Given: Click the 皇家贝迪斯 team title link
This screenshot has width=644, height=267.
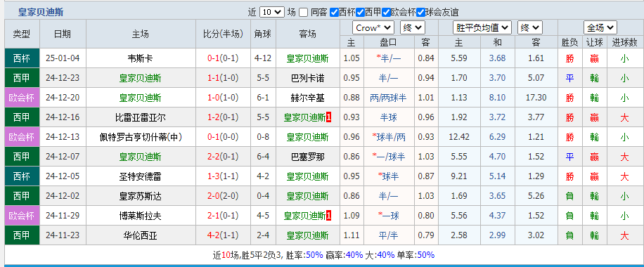Looking at the screenshot, I should pyautogui.click(x=41, y=13).
